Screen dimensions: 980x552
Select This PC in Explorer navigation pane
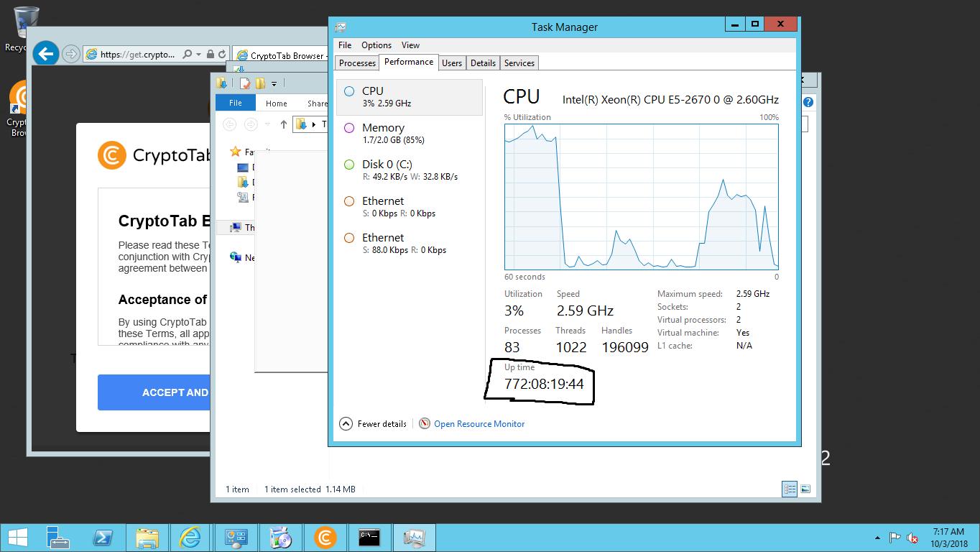pyautogui.click(x=242, y=227)
